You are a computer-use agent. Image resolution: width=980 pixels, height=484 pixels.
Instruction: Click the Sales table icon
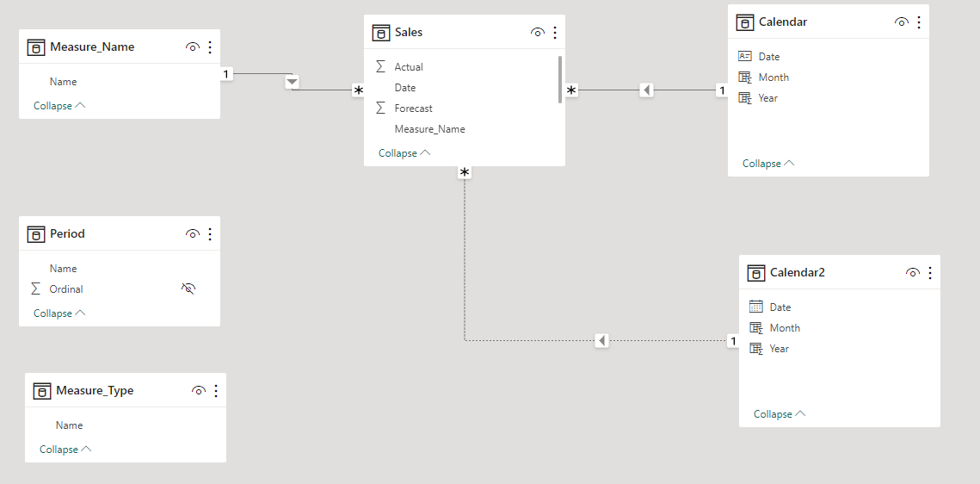pyautogui.click(x=380, y=33)
